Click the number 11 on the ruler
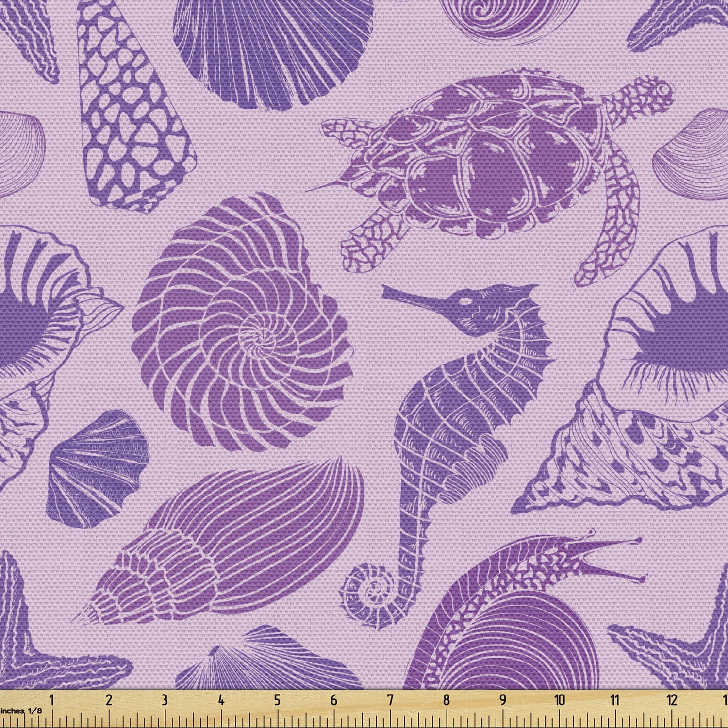 (615, 700)
